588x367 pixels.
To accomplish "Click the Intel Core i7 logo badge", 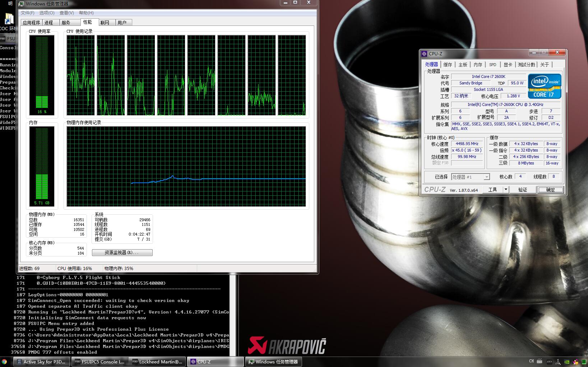I will pos(544,86).
